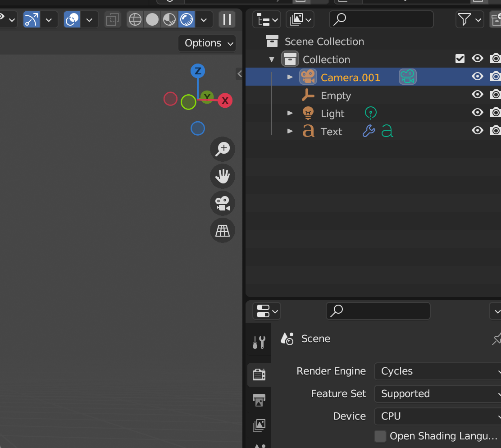
Task: Expand the viewport sidebar arrow
Action: 239,74
